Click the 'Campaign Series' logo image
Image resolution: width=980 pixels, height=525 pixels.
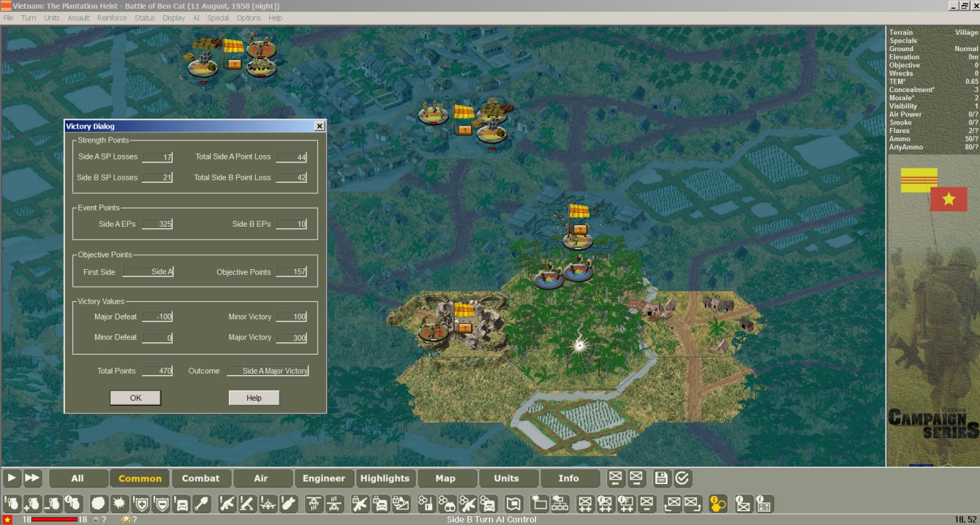932,423
